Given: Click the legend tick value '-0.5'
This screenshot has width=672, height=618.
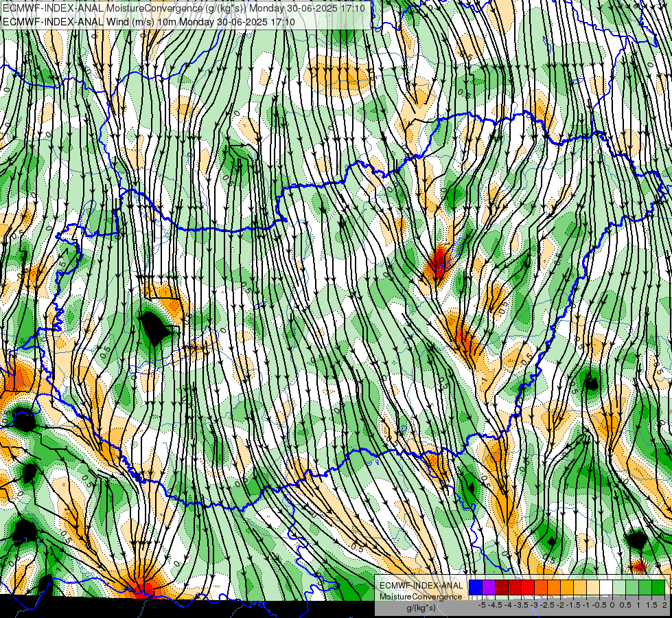Looking at the screenshot, I should coord(599,605).
